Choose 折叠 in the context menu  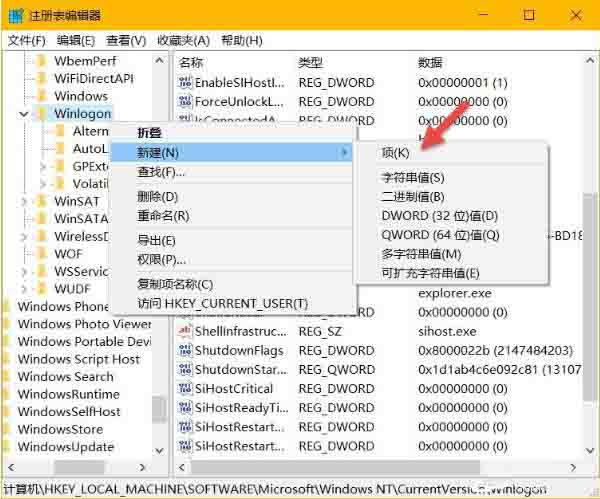coord(232,133)
